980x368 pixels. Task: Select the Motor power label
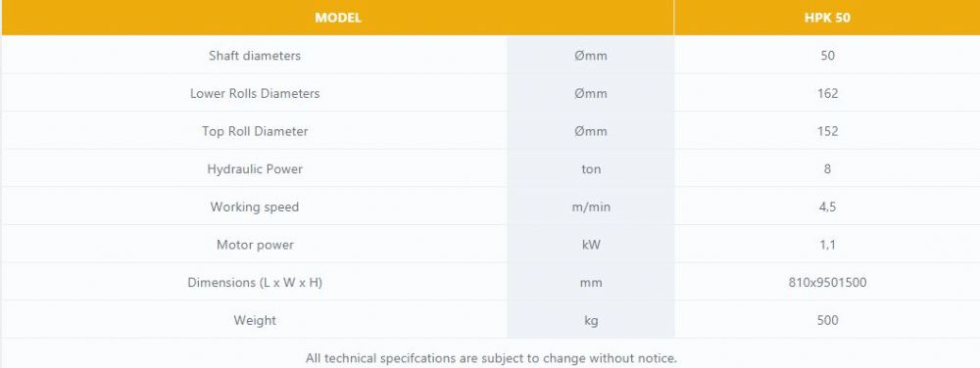[255, 245]
